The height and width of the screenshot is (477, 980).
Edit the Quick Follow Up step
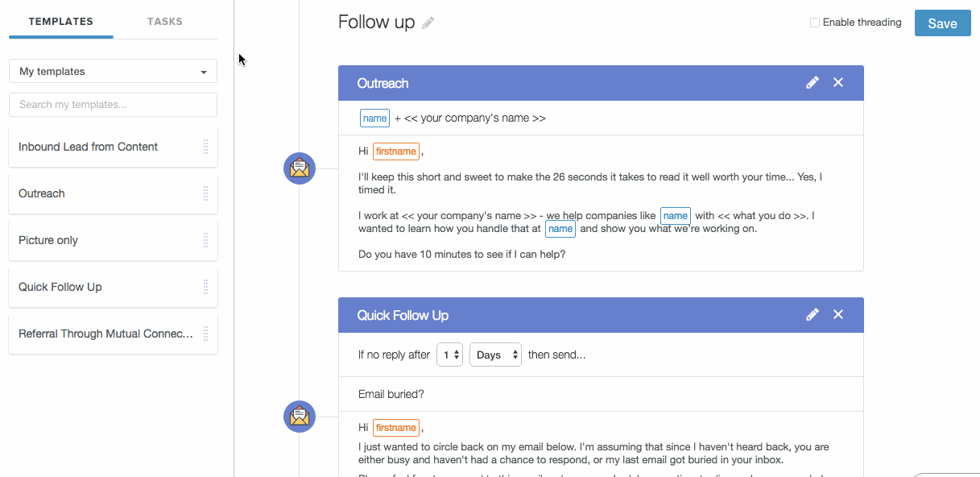point(813,315)
